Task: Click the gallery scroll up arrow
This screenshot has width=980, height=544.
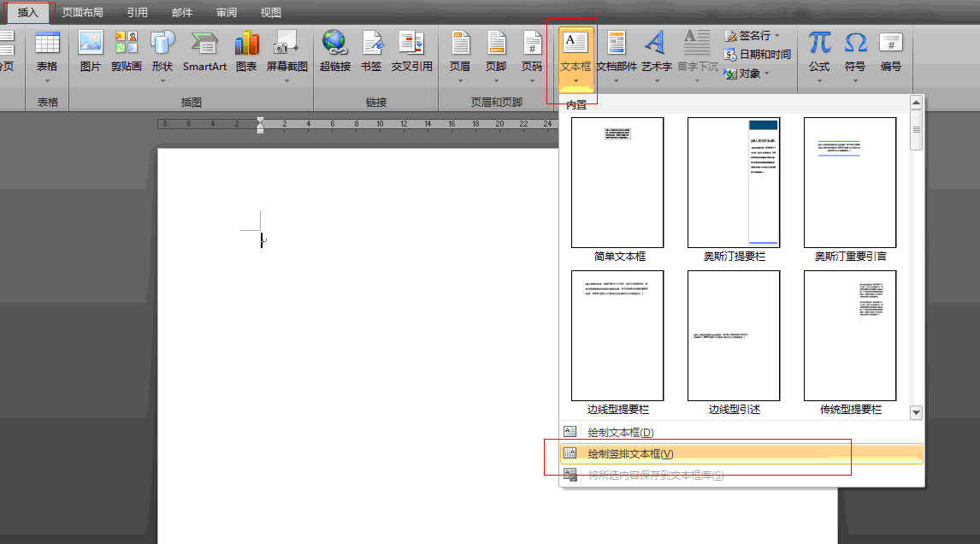Action: pos(916,103)
